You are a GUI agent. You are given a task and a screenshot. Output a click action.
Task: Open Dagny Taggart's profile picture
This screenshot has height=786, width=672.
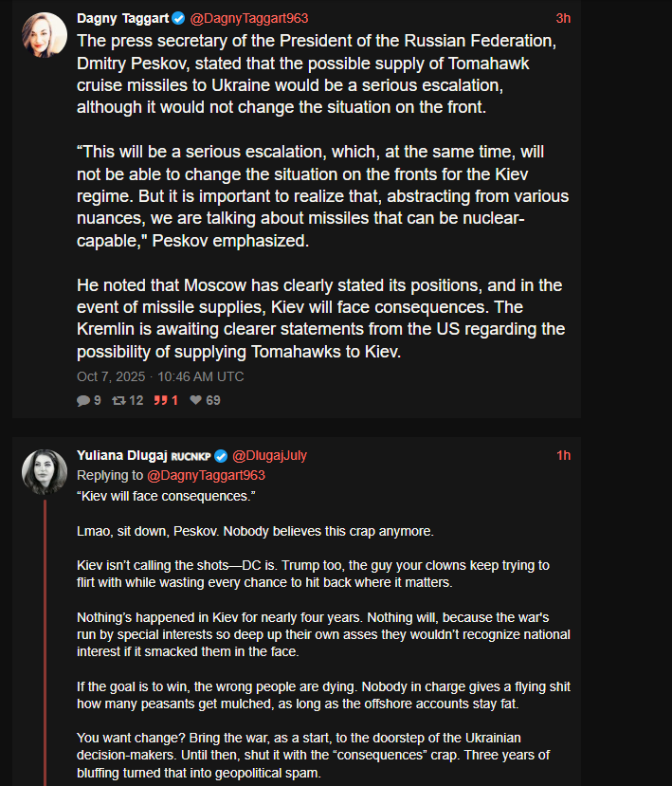point(45,35)
